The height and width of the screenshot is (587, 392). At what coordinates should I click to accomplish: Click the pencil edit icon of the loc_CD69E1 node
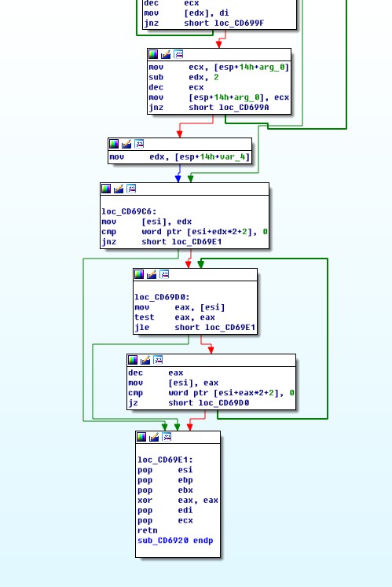pos(153,437)
